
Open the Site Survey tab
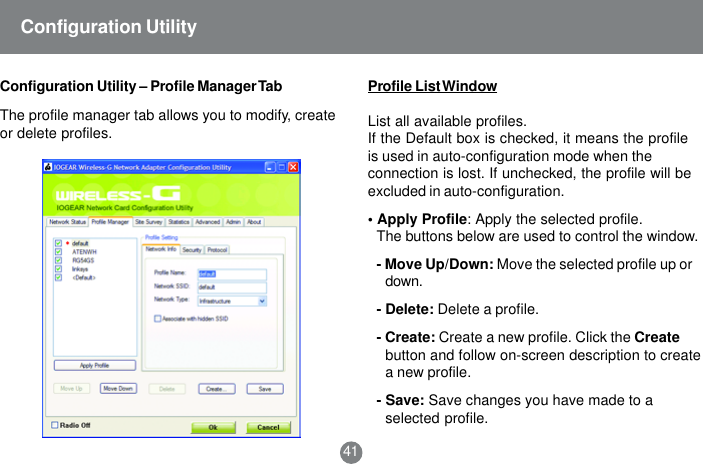(x=149, y=222)
